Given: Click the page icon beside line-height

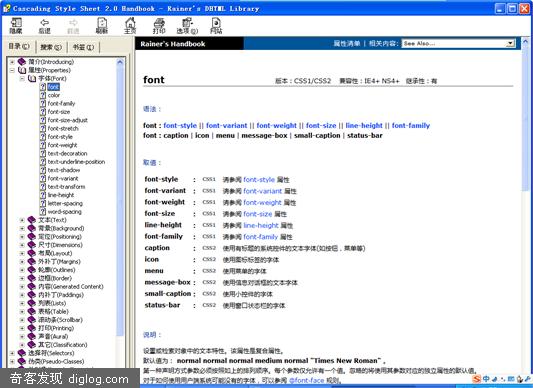Looking at the screenshot, I should point(43,195).
